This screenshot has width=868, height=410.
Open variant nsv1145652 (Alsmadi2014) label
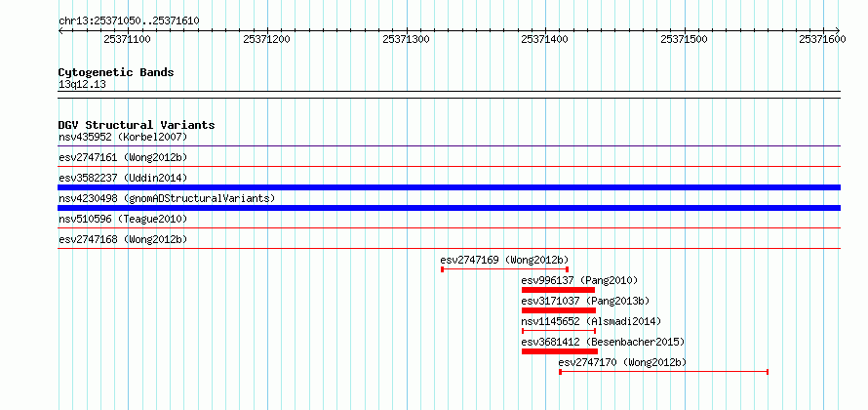591,321
